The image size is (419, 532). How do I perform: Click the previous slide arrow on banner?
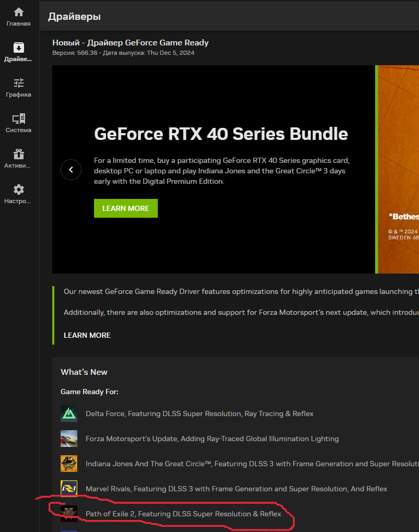[x=71, y=170]
